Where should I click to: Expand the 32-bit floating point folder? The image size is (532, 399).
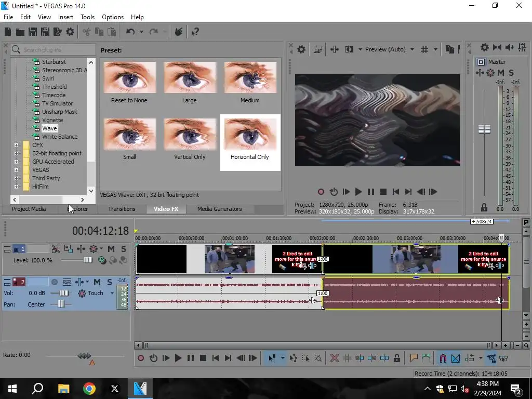(16, 153)
